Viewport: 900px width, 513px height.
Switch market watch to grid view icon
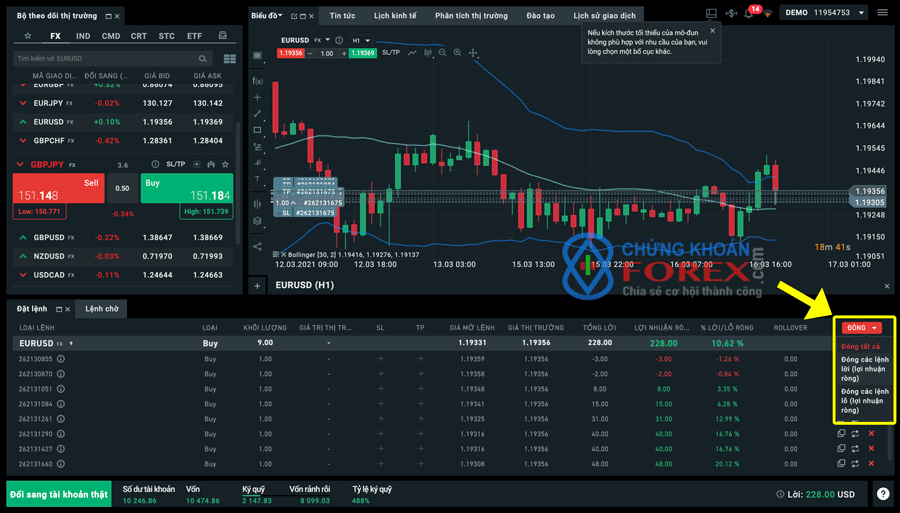click(230, 59)
